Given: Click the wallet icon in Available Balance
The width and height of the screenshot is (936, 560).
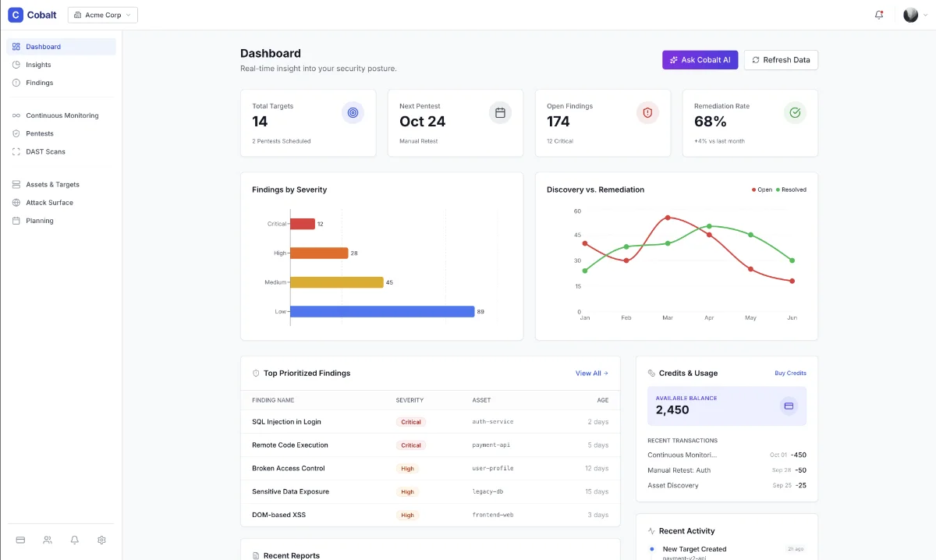Looking at the screenshot, I should (x=789, y=406).
